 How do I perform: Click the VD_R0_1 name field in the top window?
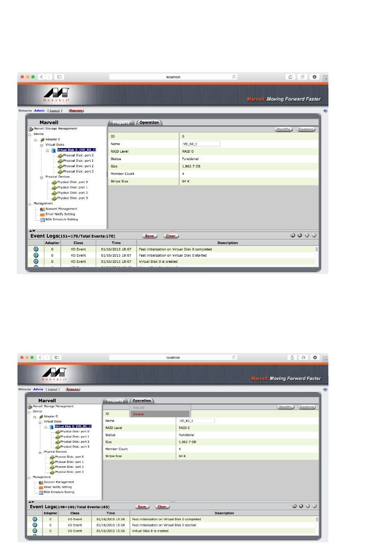201,144
